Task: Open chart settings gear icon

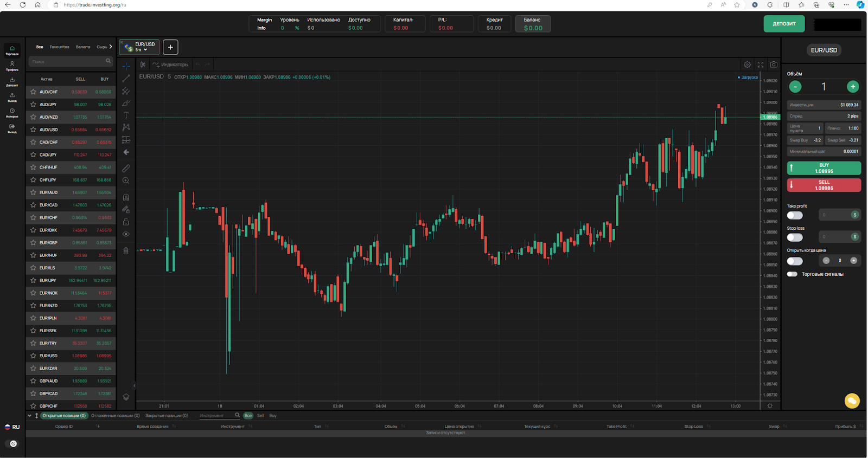Action: [x=747, y=64]
